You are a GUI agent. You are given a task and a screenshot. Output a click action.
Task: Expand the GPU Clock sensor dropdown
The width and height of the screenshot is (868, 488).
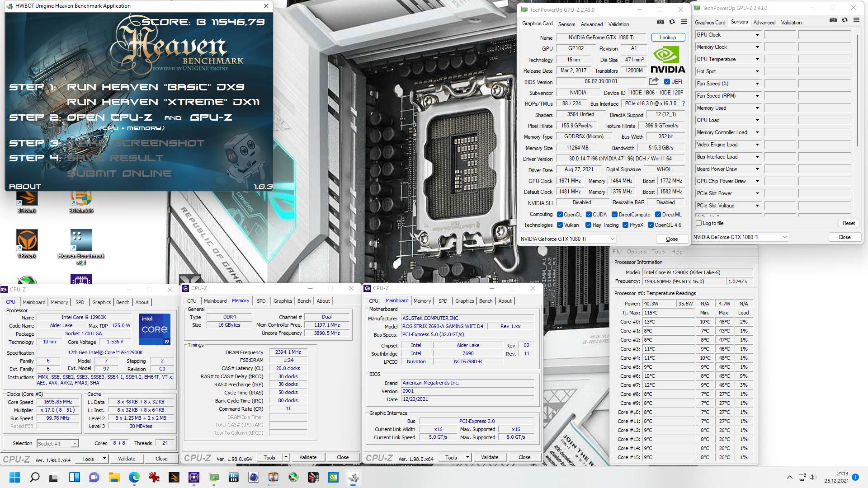pyautogui.click(x=757, y=35)
